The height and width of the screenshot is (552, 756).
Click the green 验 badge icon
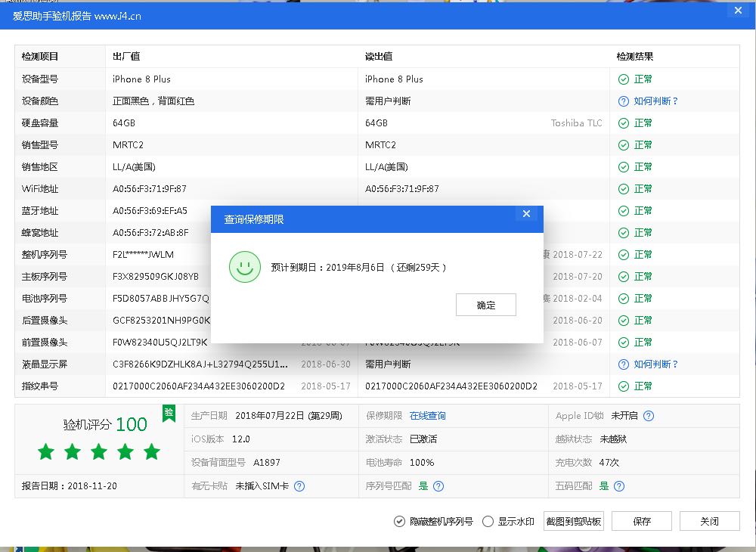click(x=169, y=413)
